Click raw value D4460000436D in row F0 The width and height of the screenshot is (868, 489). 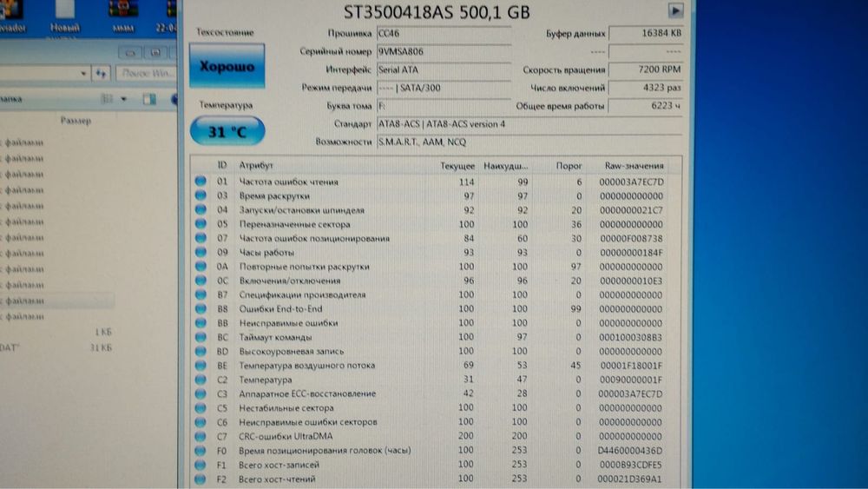pyautogui.click(x=630, y=451)
